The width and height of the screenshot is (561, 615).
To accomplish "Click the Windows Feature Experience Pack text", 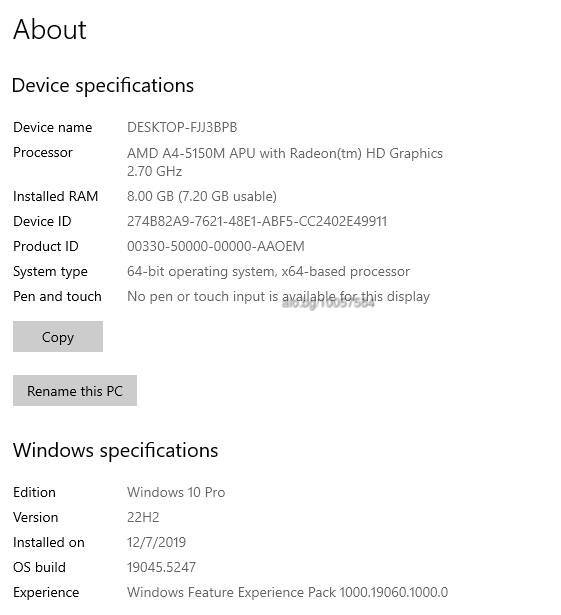I will click(288, 592).
